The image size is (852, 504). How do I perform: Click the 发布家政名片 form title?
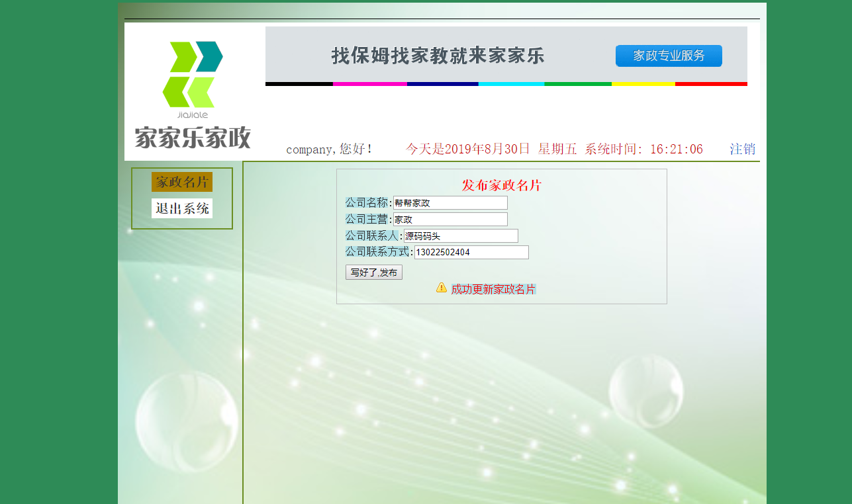tap(502, 185)
